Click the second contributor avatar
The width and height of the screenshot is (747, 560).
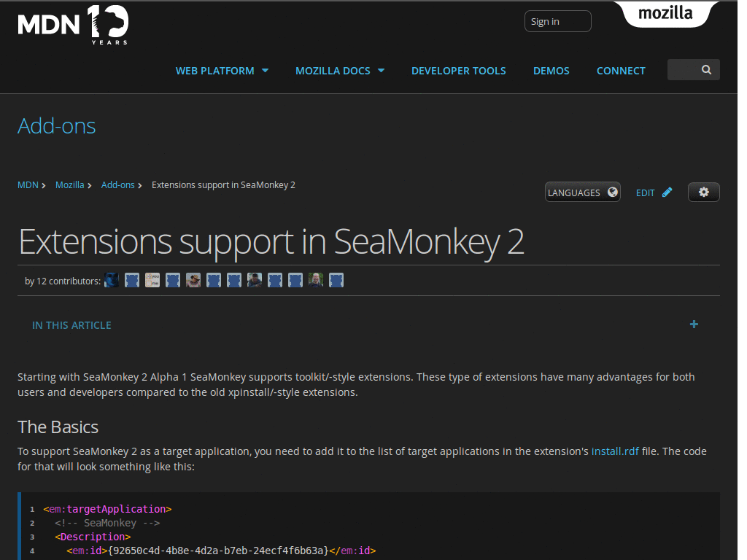coord(132,280)
